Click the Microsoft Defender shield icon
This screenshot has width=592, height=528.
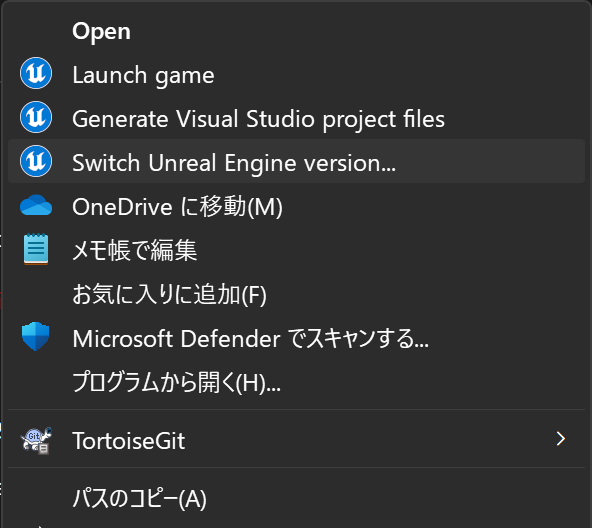(36, 337)
